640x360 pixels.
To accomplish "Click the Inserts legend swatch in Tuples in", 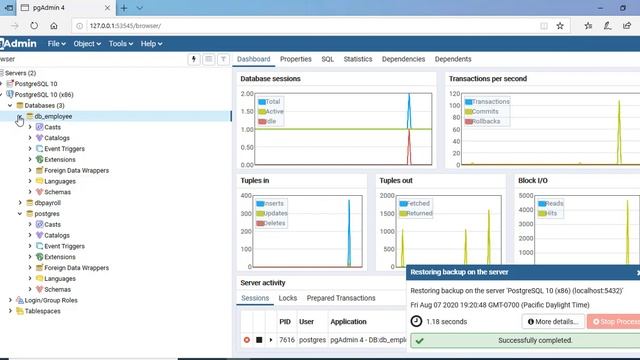I will pyautogui.click(x=260, y=204).
